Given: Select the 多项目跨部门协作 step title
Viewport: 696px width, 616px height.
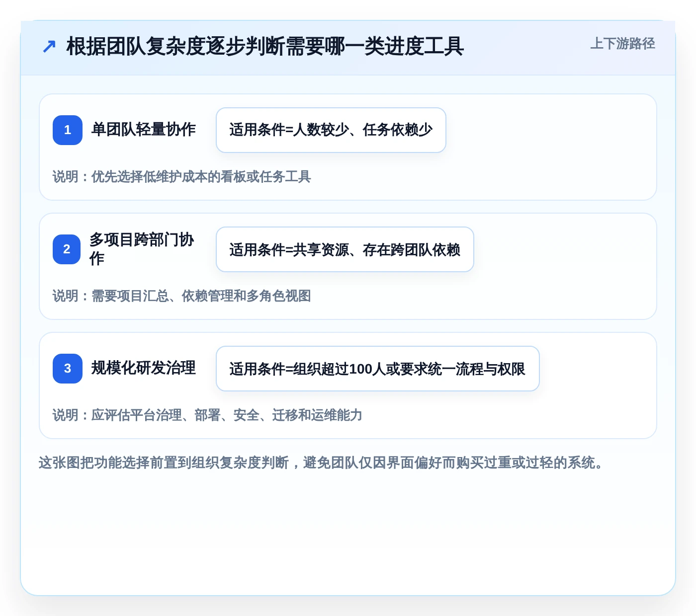Looking at the screenshot, I should point(142,249).
